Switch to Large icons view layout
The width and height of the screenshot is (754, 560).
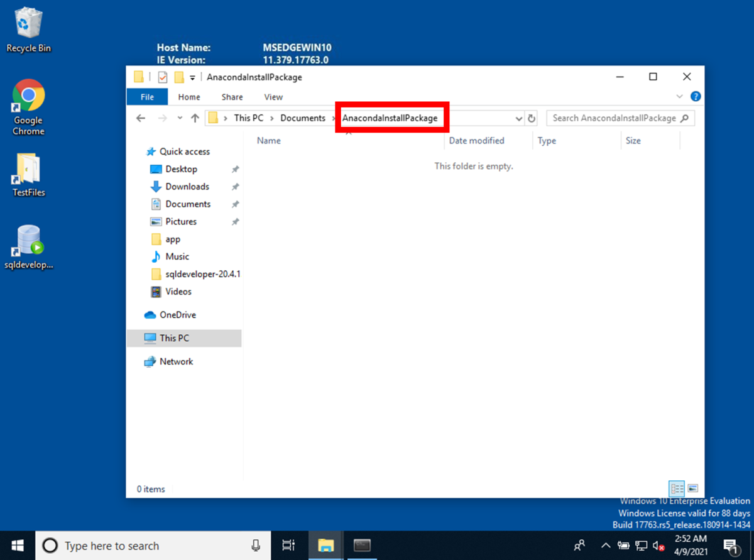tap(693, 488)
